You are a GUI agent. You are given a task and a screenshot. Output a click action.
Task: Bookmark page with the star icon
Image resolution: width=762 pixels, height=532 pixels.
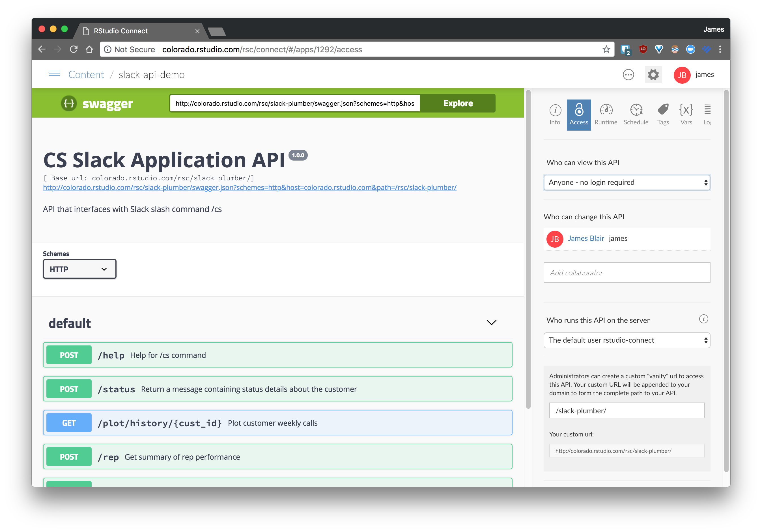tap(606, 49)
